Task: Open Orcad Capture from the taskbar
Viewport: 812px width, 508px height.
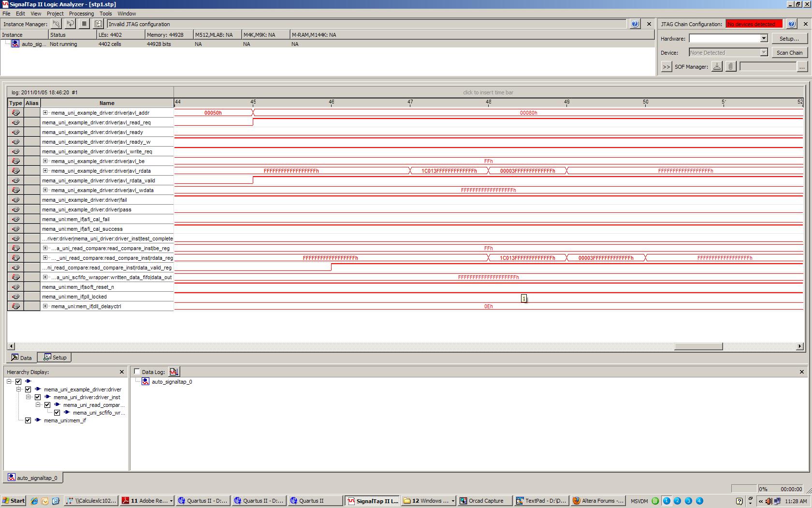Action: (x=485, y=501)
